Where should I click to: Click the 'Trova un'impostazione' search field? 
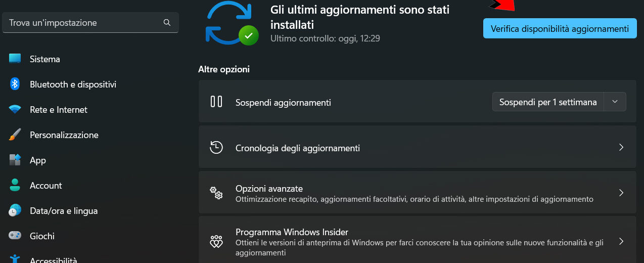click(83, 23)
